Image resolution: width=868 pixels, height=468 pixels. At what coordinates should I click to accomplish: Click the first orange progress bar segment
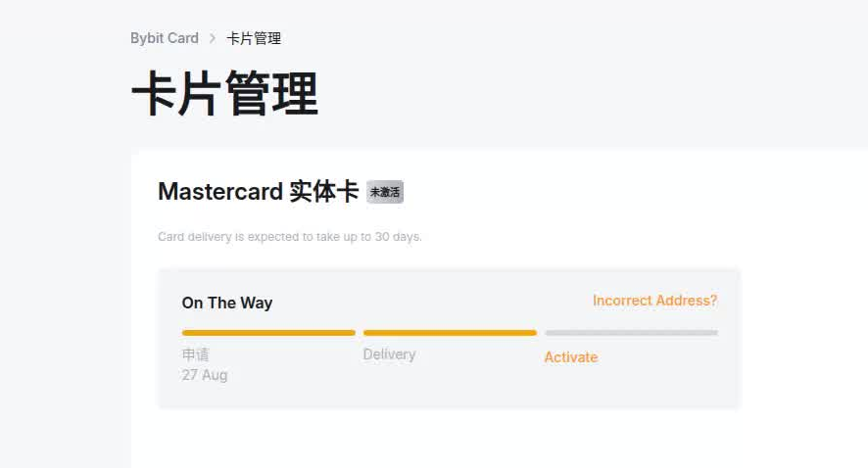(268, 333)
